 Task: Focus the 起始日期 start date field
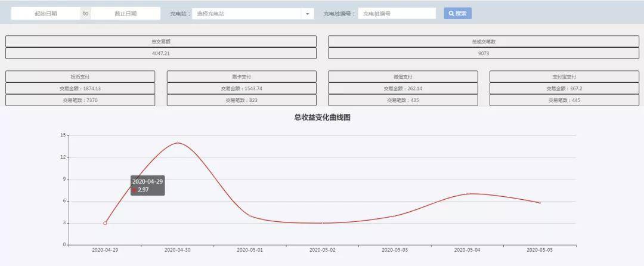[45, 14]
